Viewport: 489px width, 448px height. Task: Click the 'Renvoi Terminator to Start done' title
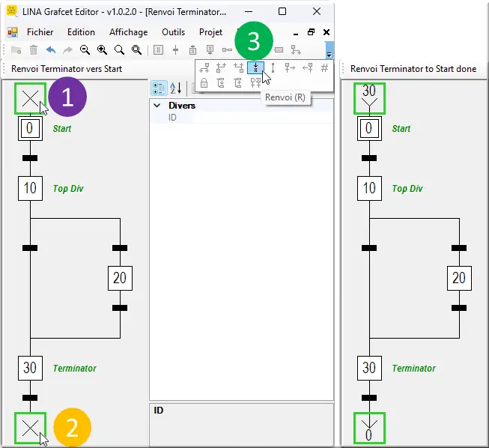pos(413,69)
